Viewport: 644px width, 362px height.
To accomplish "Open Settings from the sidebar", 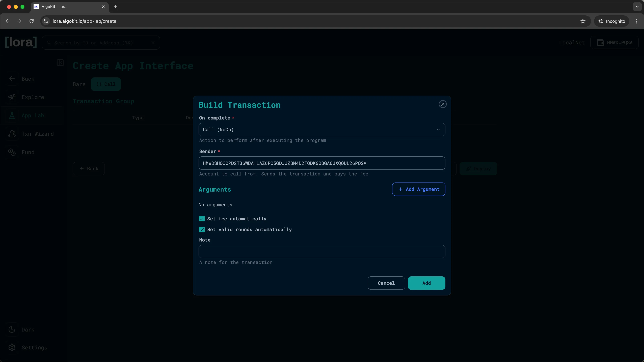I will pyautogui.click(x=34, y=348).
